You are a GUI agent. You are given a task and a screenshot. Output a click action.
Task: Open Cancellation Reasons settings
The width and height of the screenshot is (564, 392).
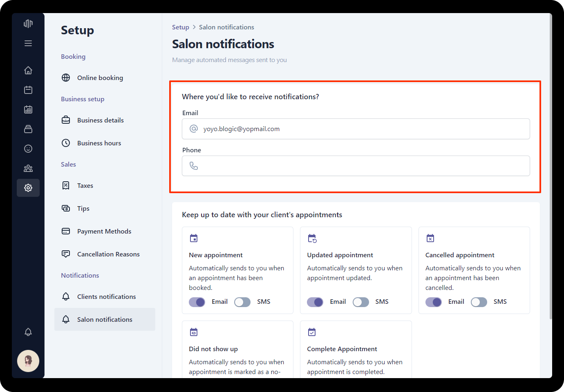pyautogui.click(x=108, y=254)
